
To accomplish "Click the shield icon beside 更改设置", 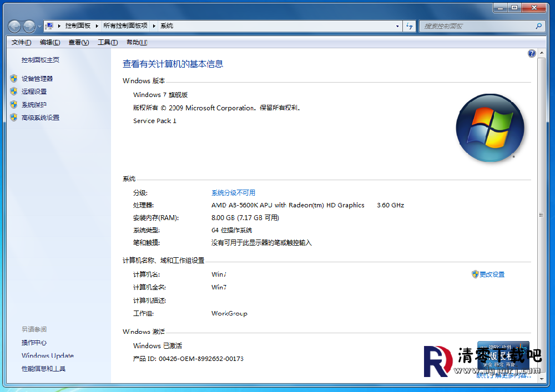I will point(476,274).
